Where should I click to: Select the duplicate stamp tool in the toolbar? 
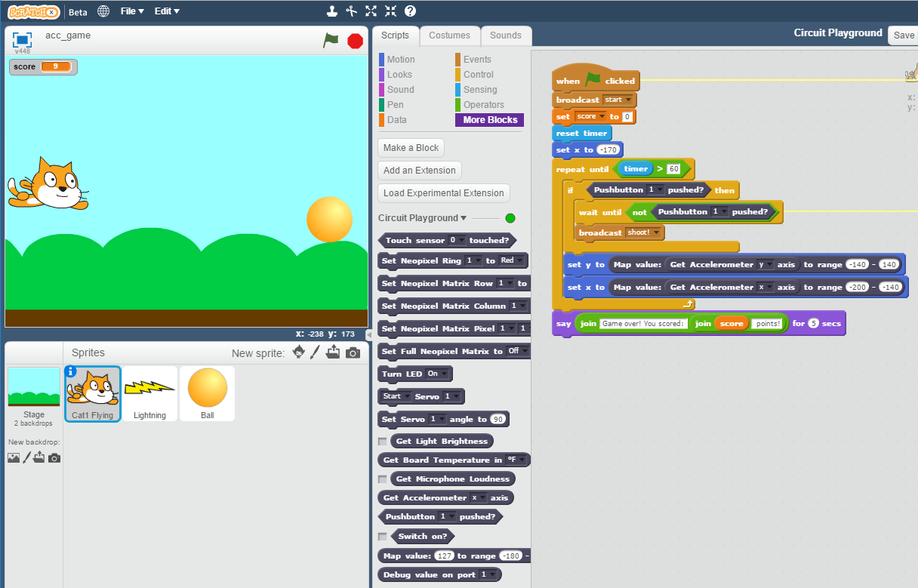point(332,11)
